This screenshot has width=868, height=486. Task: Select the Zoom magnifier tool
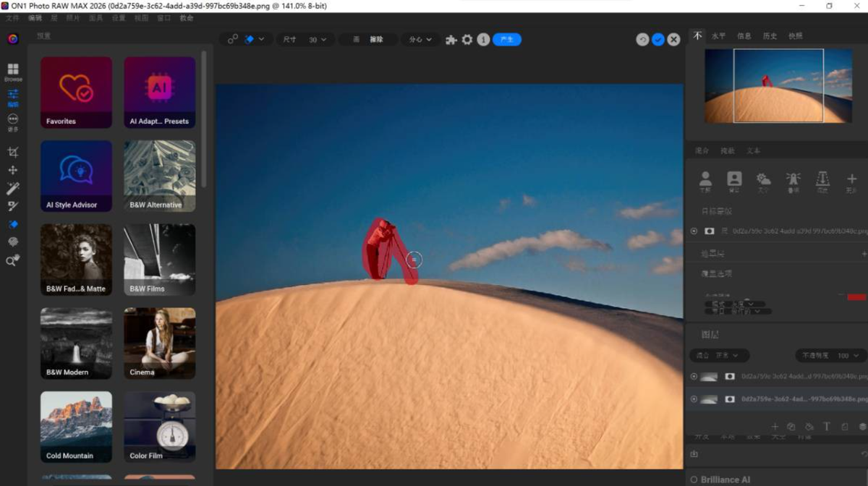pyautogui.click(x=12, y=261)
